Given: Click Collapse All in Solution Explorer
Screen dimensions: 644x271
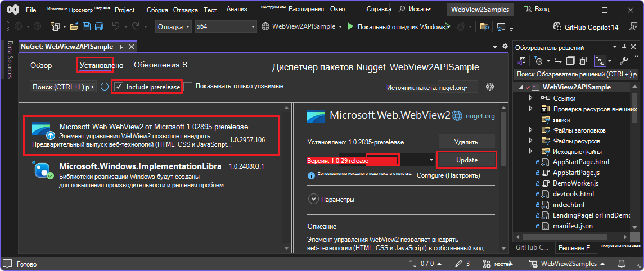Looking at the screenshot, I should coord(570,61).
